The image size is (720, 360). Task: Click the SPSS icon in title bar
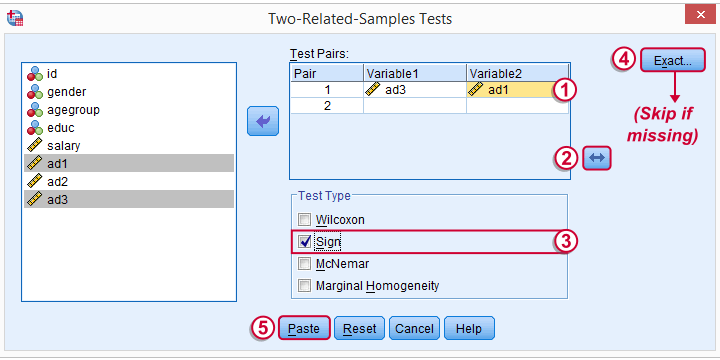[15, 18]
